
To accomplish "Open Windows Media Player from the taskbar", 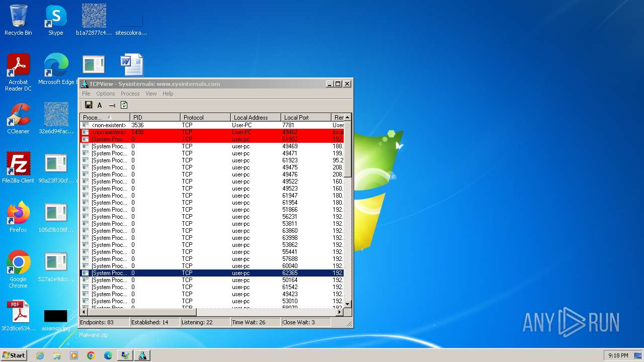I will [74, 355].
